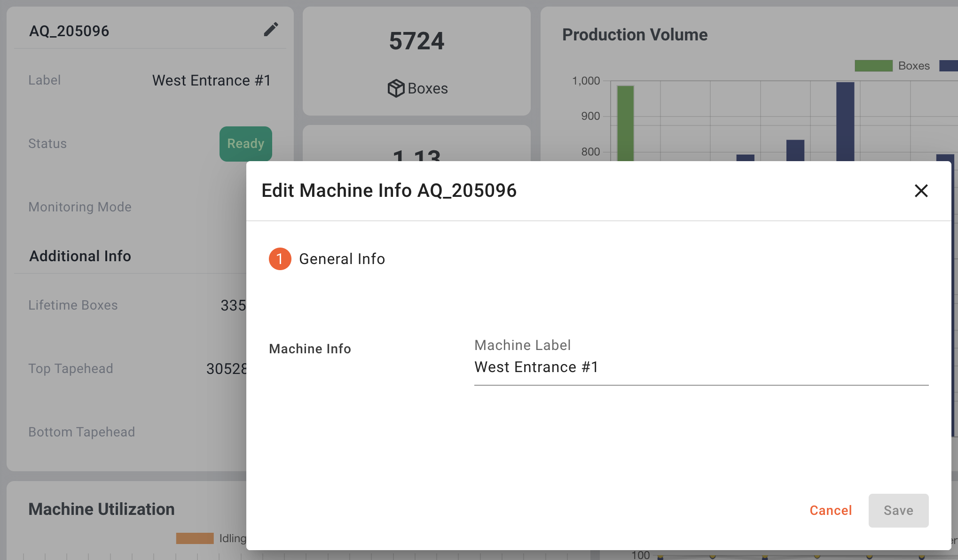Viewport: 958px width, 560px height.
Task: Click the West Entrance #1 label value
Action: (x=212, y=80)
